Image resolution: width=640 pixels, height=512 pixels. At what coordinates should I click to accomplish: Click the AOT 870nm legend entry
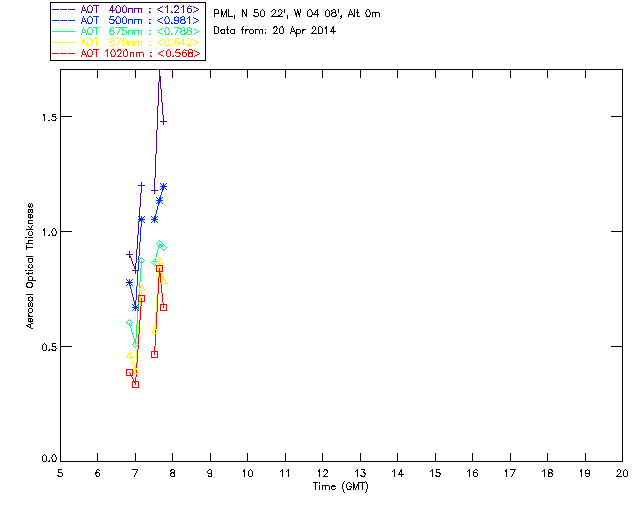127,42
